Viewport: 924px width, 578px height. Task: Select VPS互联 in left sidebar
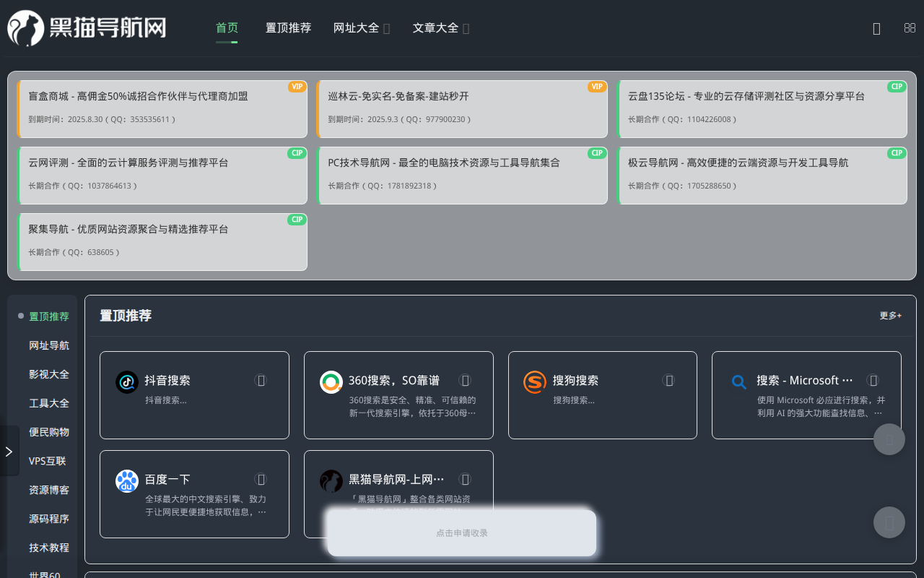(47, 461)
